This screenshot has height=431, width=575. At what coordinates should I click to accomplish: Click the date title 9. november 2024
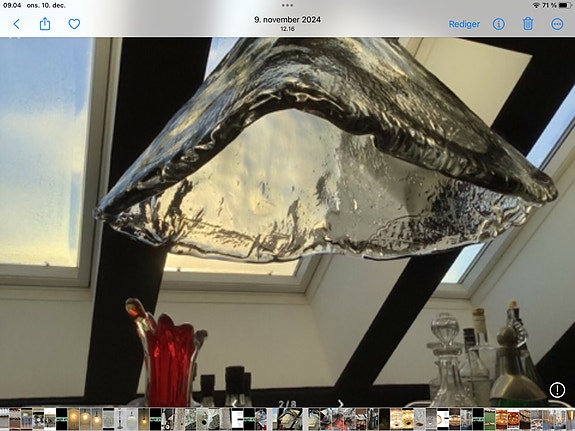click(x=288, y=20)
